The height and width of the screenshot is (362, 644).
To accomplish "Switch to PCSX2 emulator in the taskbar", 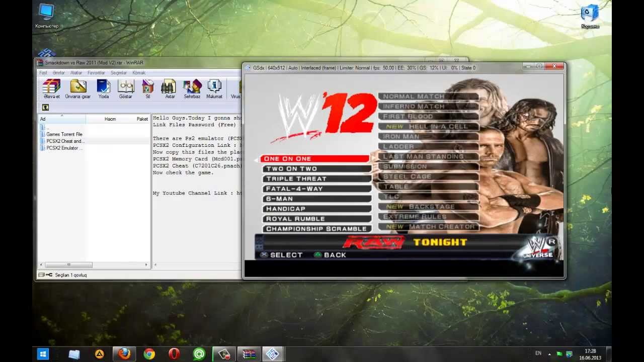I will 273,354.
